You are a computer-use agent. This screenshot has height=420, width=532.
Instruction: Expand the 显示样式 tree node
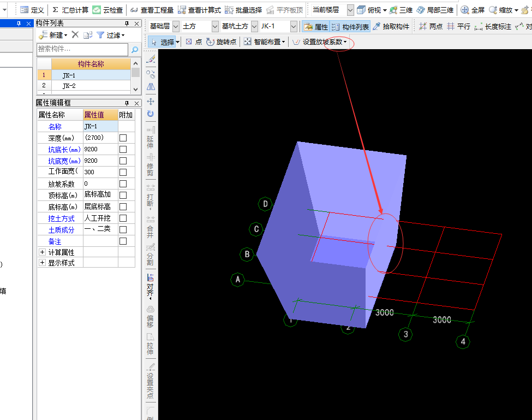42,263
